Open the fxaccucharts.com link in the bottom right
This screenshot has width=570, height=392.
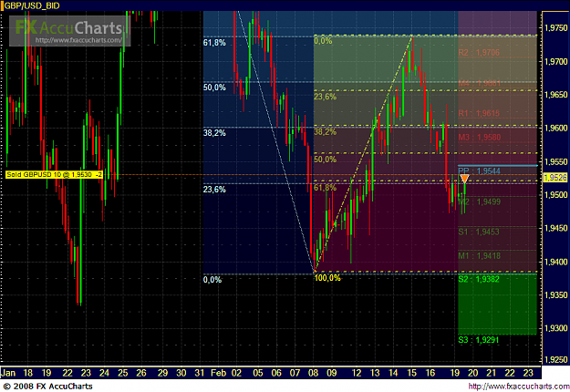tap(519, 387)
